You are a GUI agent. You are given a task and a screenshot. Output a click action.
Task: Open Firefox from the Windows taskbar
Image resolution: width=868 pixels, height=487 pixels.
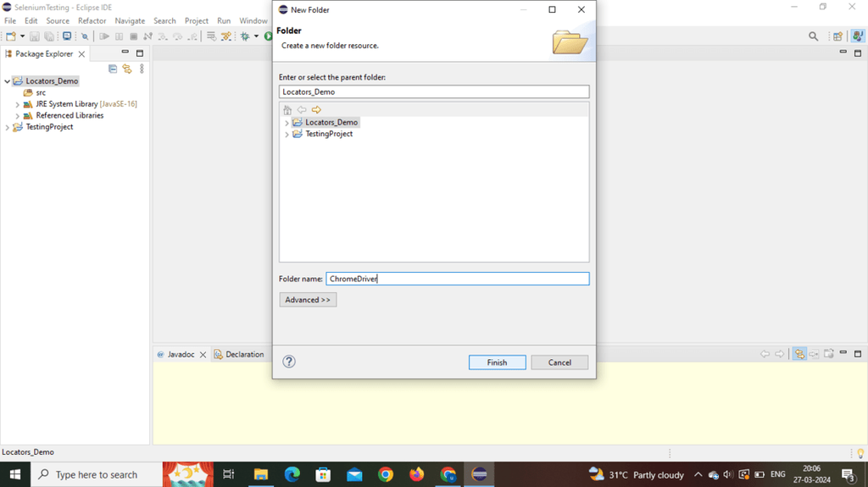point(416,474)
